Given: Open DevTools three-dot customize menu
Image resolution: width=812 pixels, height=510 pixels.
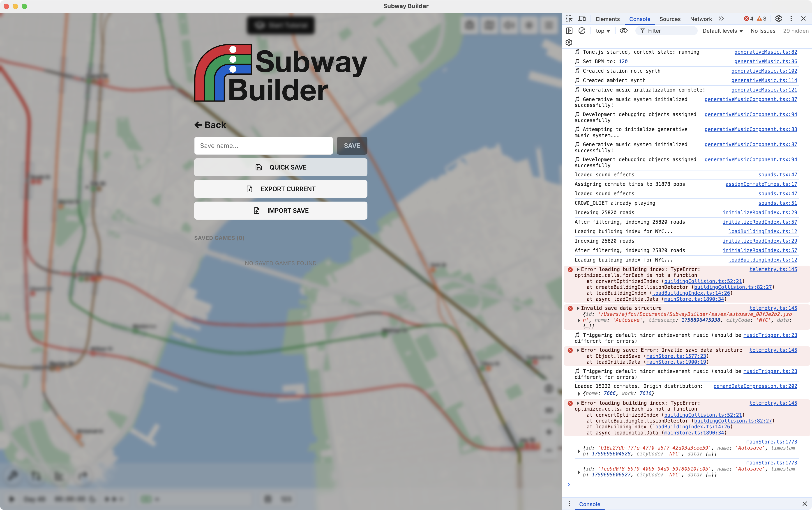Looking at the screenshot, I should point(791,19).
